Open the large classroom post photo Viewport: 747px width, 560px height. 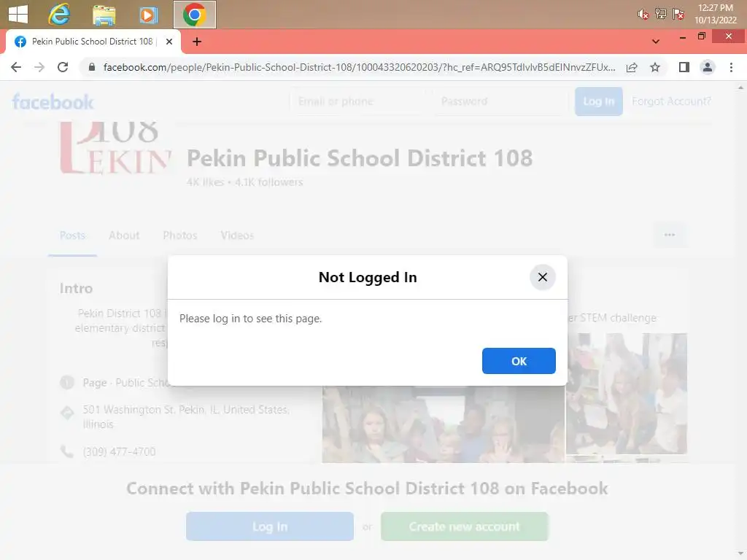tap(443, 424)
